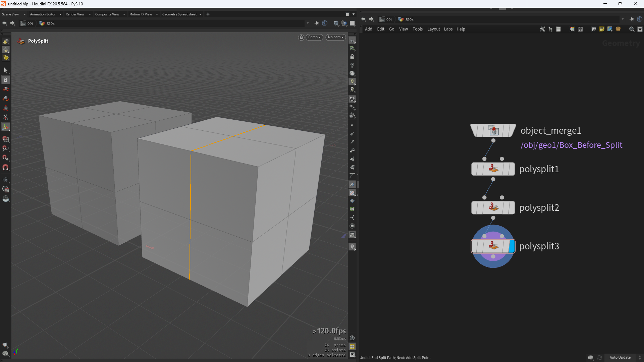Open the color palette icon in network toolbar

[572, 29]
